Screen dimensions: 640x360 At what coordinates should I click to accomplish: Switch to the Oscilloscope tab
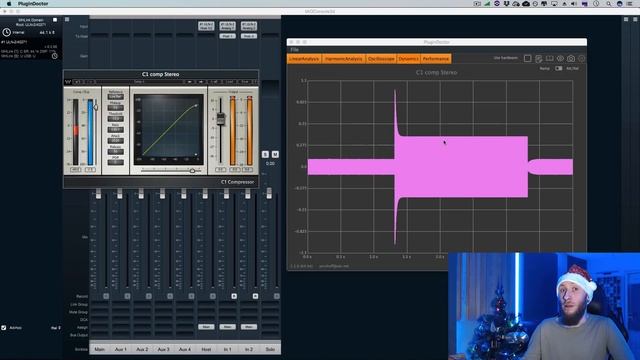click(x=381, y=59)
